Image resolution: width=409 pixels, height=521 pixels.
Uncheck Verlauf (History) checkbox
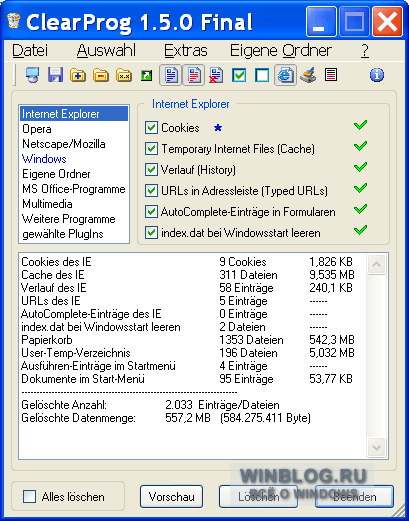(x=151, y=170)
